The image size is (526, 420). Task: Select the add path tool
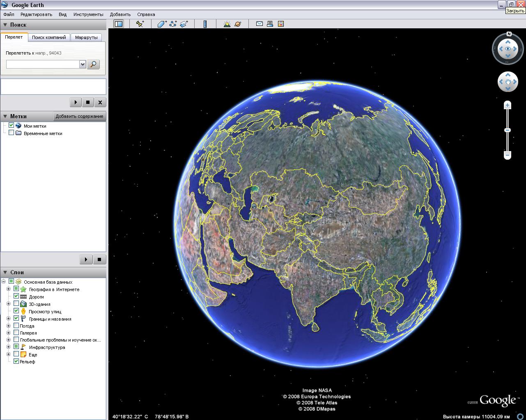[173, 24]
